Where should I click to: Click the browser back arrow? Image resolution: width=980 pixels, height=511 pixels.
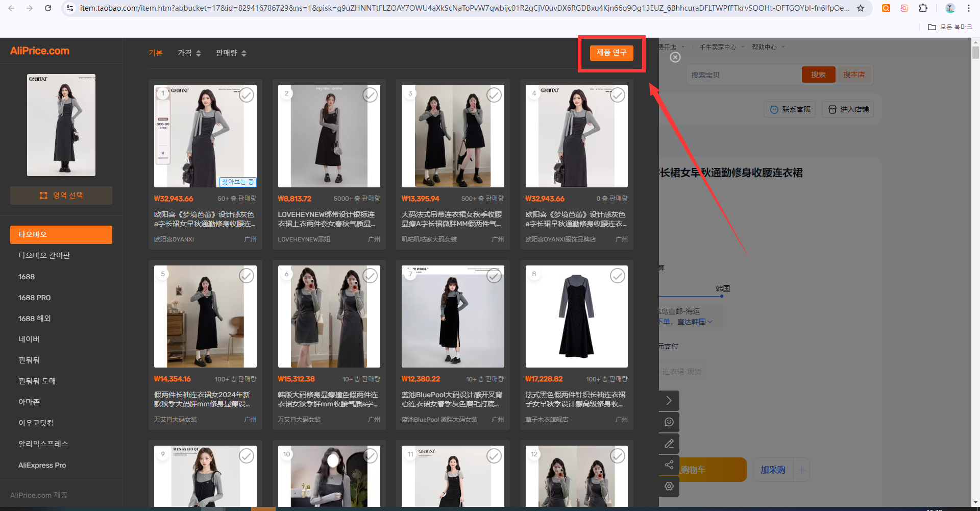(11, 8)
